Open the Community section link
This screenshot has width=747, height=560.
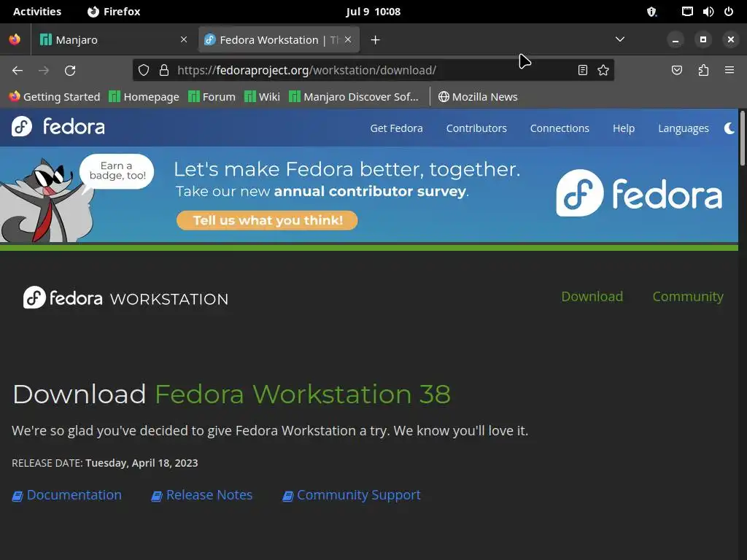(688, 296)
